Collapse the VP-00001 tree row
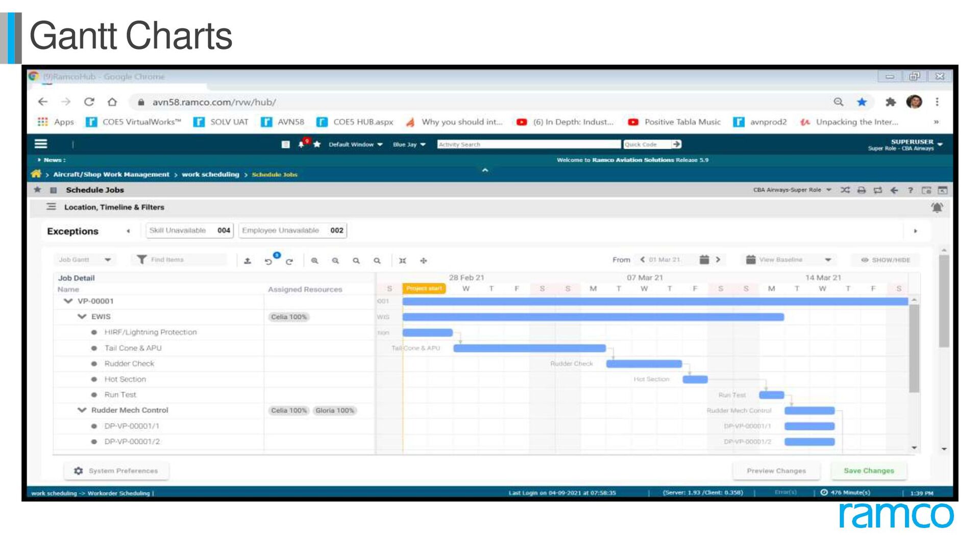The width and height of the screenshot is (980, 551). [68, 301]
